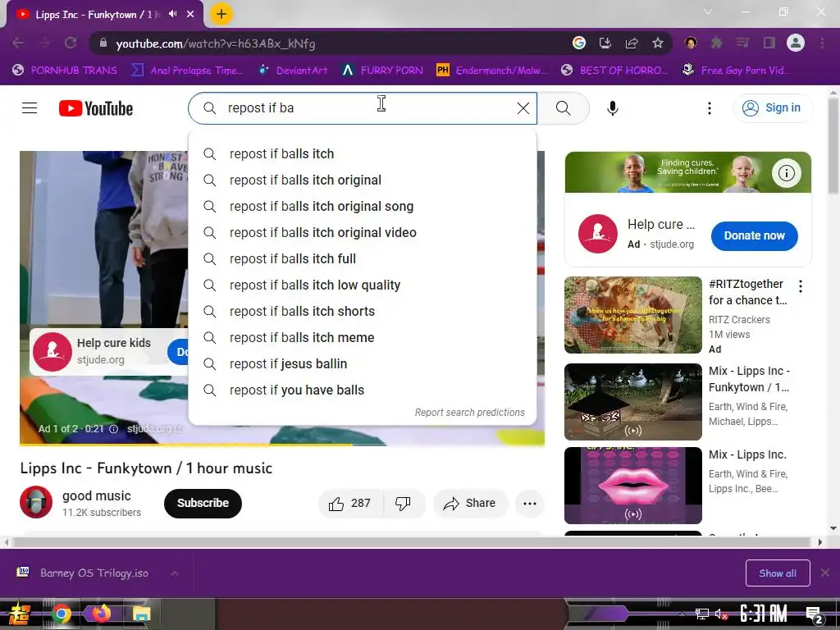Dislike the video with thumbs down

(404, 504)
